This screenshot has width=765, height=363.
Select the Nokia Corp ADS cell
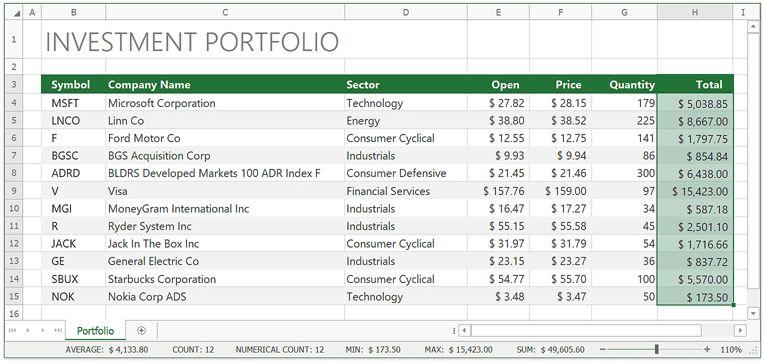tap(225, 297)
